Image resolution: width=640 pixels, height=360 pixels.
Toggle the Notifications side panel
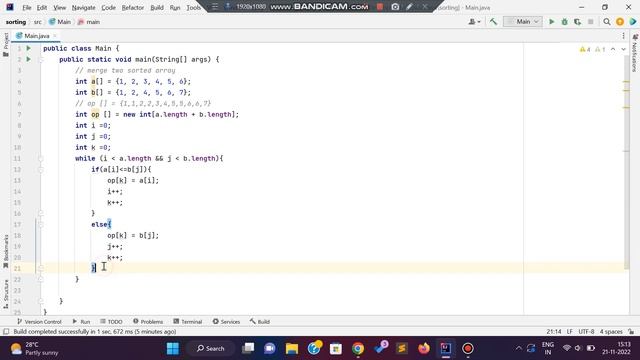point(635,53)
